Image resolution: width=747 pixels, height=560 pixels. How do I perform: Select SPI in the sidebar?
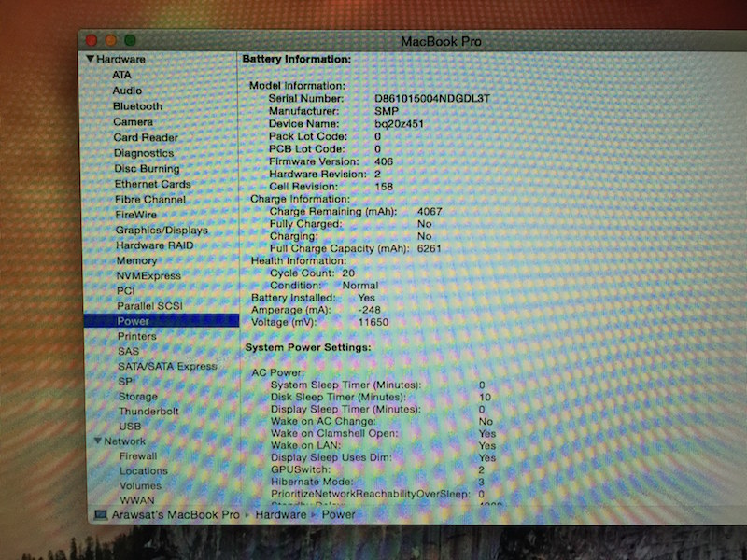[x=127, y=382]
